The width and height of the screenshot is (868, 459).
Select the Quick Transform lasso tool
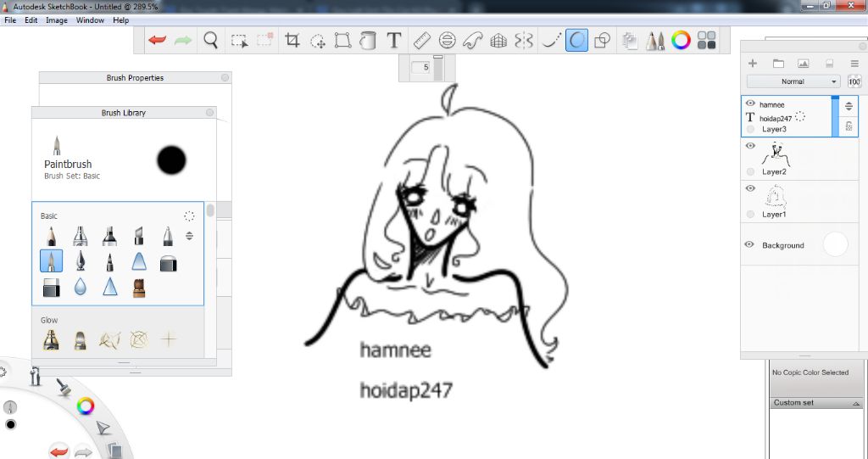318,41
